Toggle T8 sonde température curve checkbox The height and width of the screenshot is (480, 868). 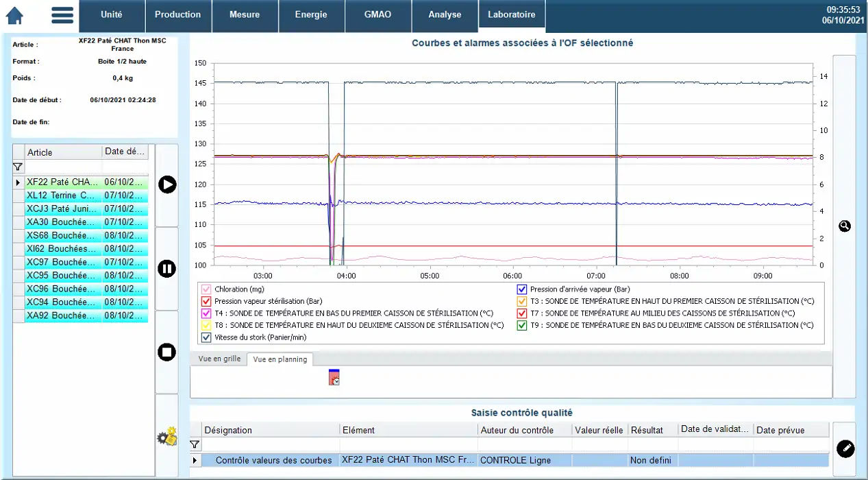[206, 325]
